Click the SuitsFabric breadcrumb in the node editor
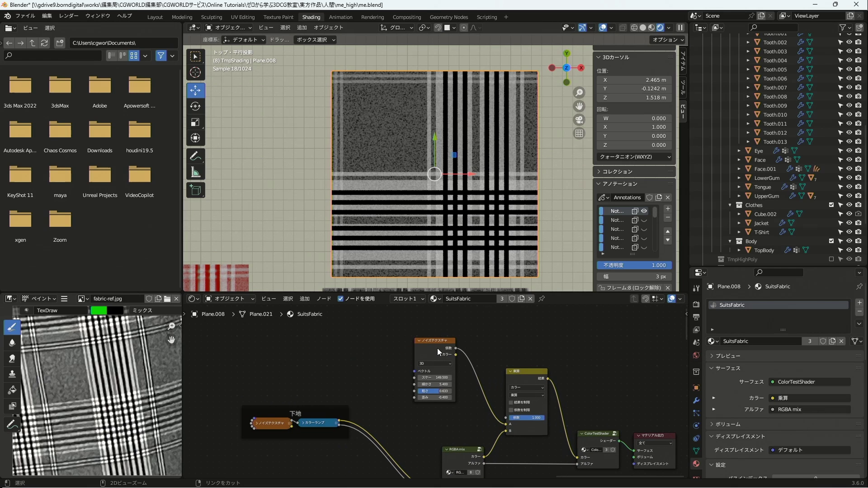 pyautogui.click(x=310, y=314)
